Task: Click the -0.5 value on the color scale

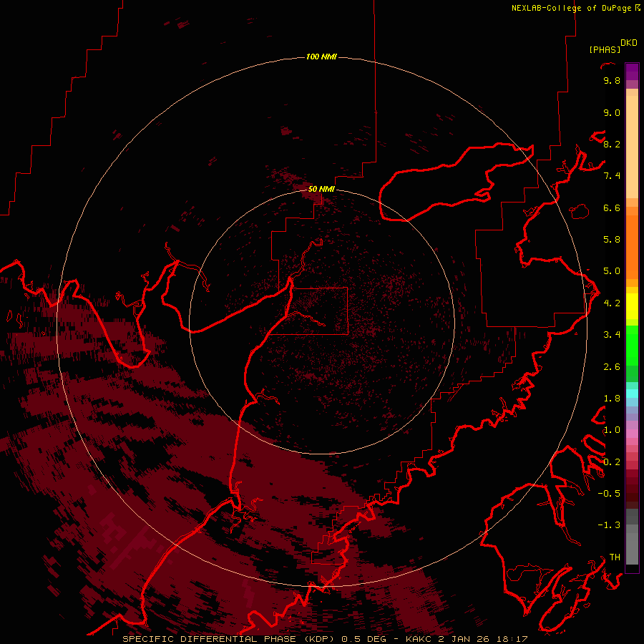Action: click(x=609, y=494)
